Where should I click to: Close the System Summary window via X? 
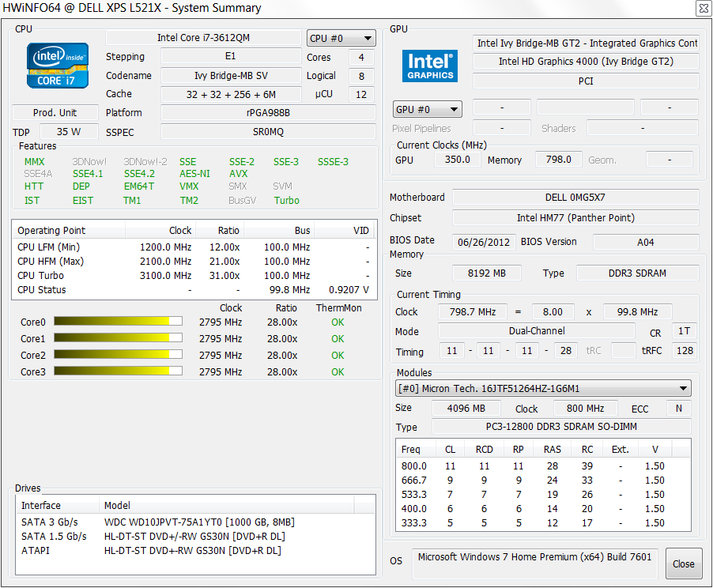704,9
